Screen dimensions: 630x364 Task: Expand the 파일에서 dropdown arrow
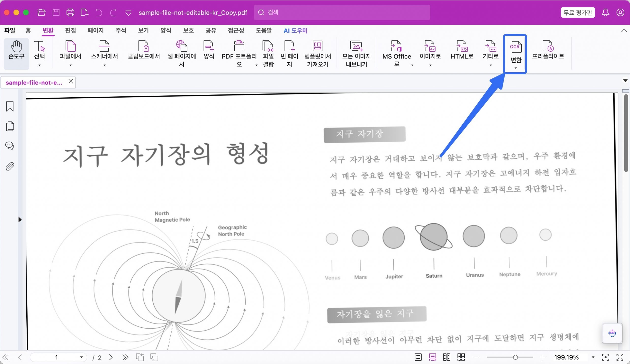tap(70, 65)
